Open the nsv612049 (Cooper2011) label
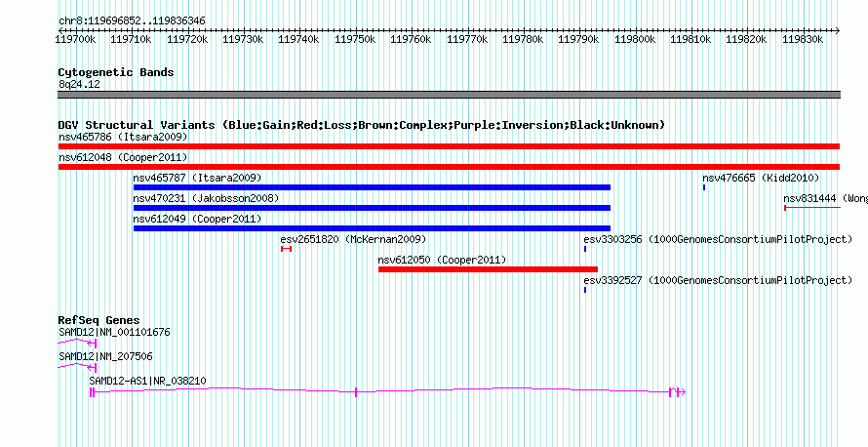The image size is (868, 447). [x=197, y=219]
